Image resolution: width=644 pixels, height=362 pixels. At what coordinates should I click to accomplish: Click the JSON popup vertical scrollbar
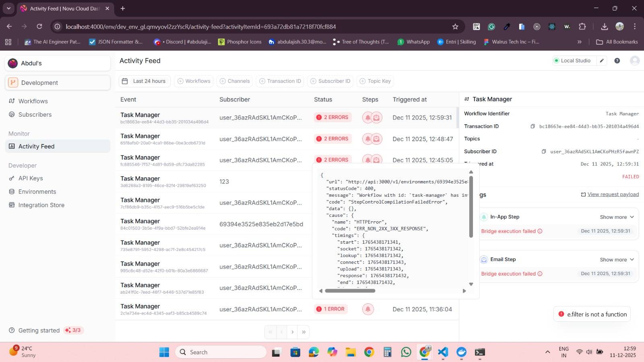(471, 206)
